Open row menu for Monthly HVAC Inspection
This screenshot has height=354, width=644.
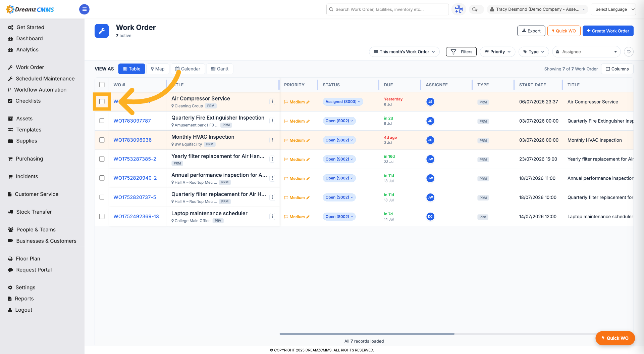click(x=272, y=140)
